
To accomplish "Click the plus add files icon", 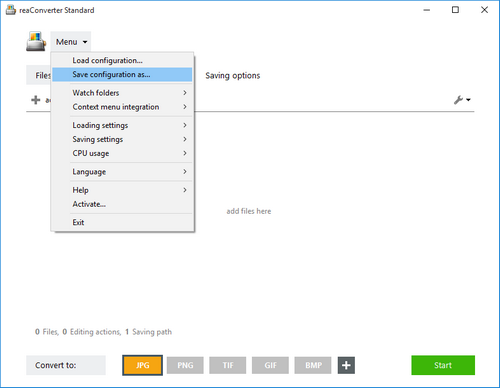I will click(36, 100).
